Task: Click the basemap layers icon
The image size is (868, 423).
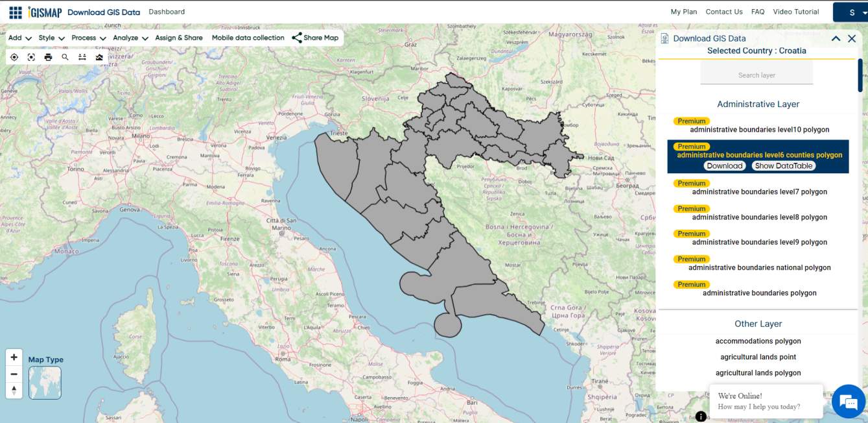Action: tap(99, 56)
